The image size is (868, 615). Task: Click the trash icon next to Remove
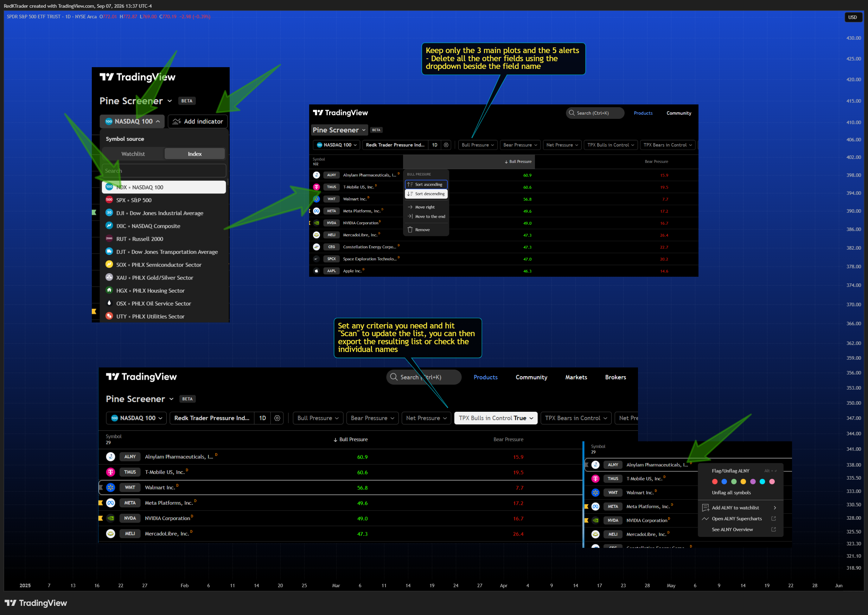pyautogui.click(x=410, y=230)
